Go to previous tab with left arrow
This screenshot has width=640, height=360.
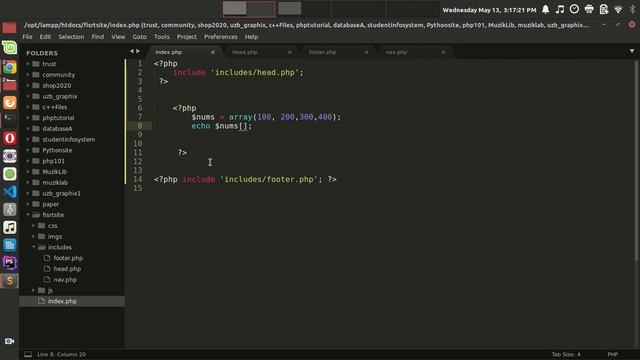(132, 51)
